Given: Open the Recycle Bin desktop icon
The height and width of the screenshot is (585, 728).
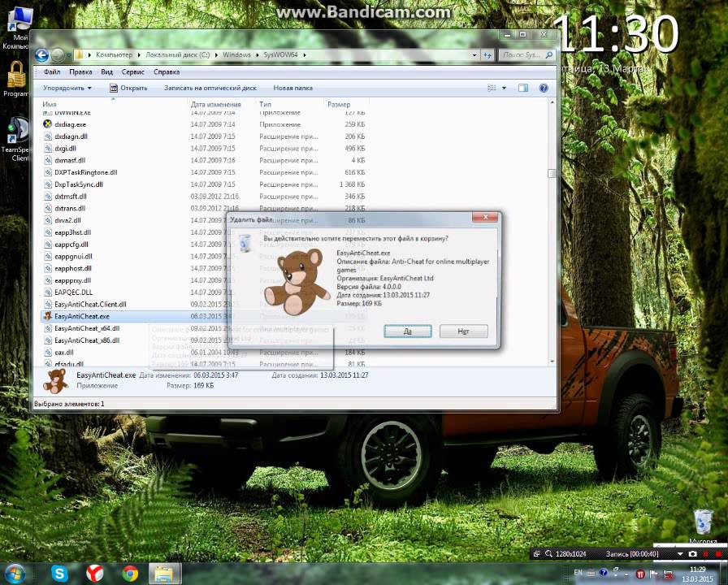Looking at the screenshot, I should pos(703,522).
